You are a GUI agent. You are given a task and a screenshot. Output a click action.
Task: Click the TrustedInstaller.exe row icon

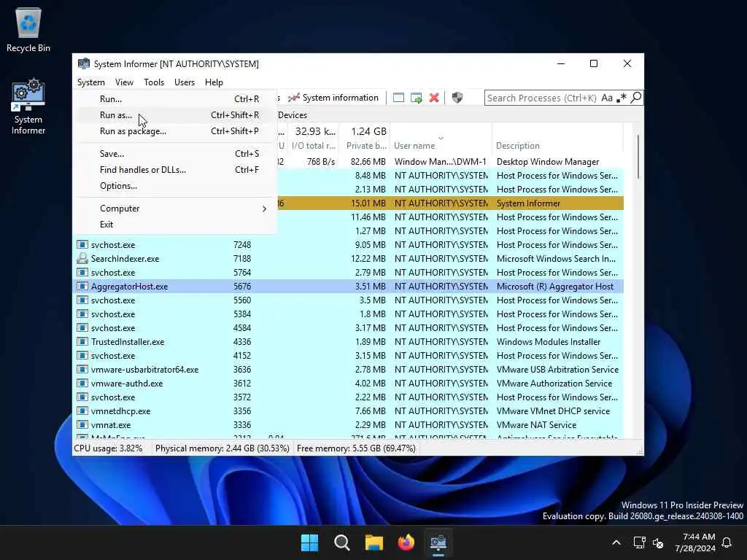(82, 342)
